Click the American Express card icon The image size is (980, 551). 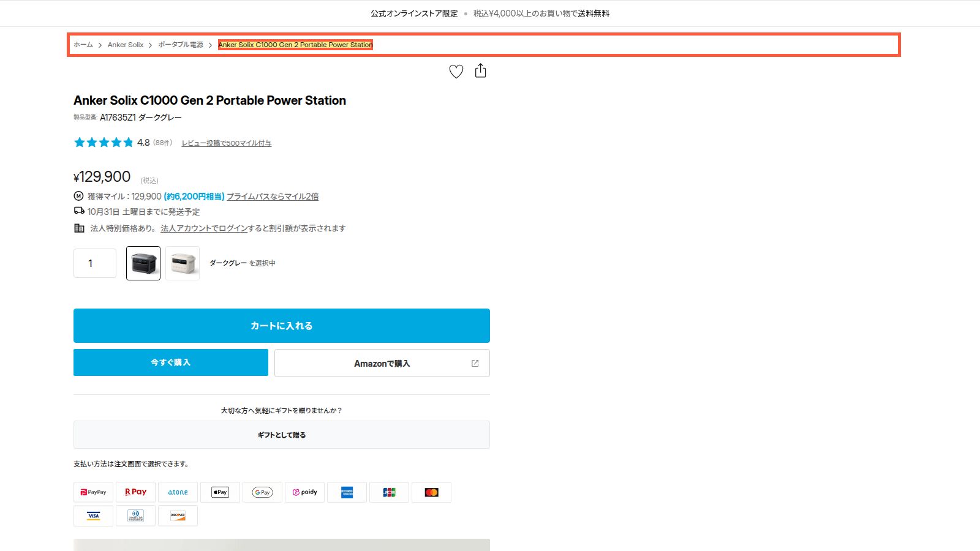pos(347,492)
